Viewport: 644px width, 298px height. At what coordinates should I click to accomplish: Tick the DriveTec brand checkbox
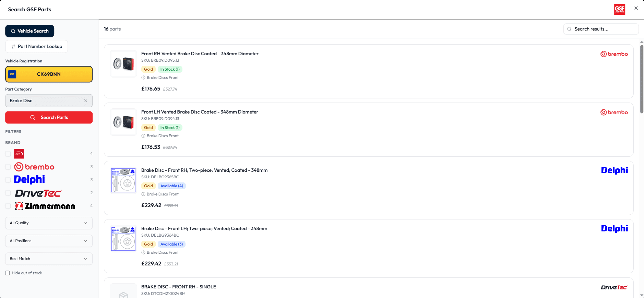coord(8,193)
